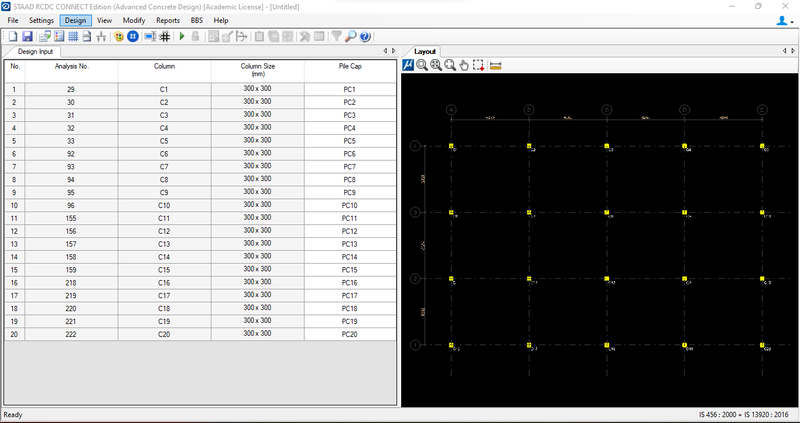Click the black hash grid icon
The width and height of the screenshot is (800, 423).
164,36
